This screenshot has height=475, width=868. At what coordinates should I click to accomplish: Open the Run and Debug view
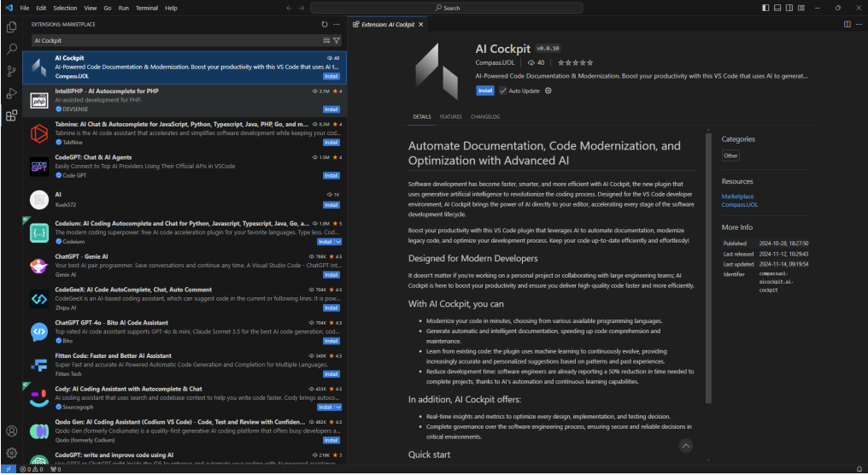tap(11, 94)
